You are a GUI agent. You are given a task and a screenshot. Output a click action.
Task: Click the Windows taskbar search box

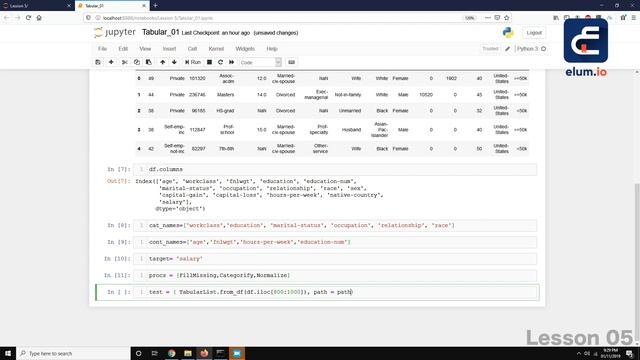73,353
